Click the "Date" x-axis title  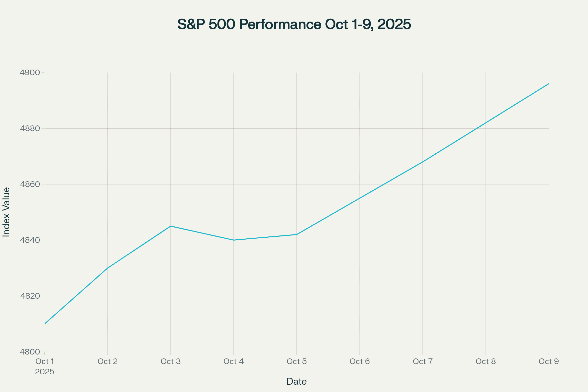coord(296,381)
